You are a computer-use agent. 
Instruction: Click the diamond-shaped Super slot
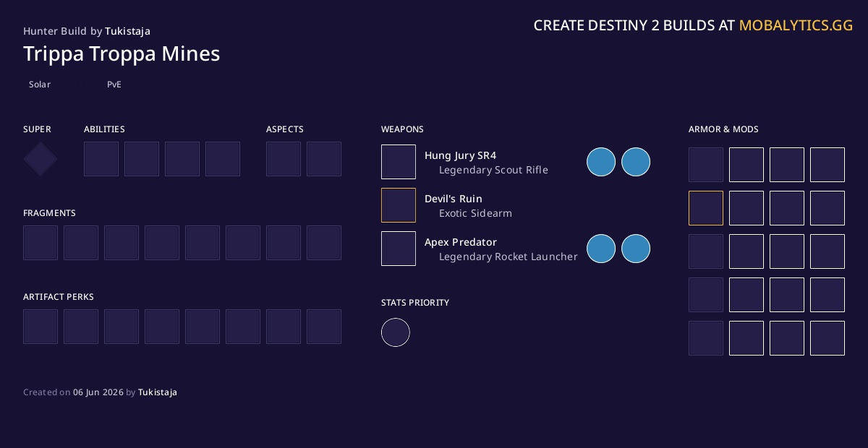[x=41, y=159]
